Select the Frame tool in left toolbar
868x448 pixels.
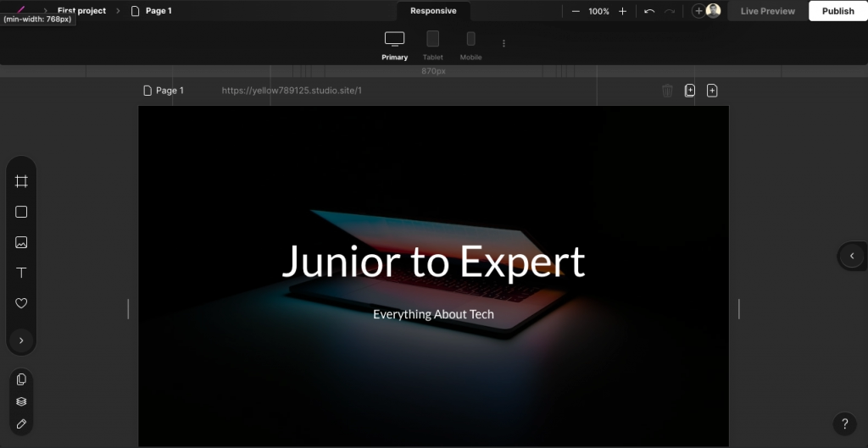click(x=21, y=181)
